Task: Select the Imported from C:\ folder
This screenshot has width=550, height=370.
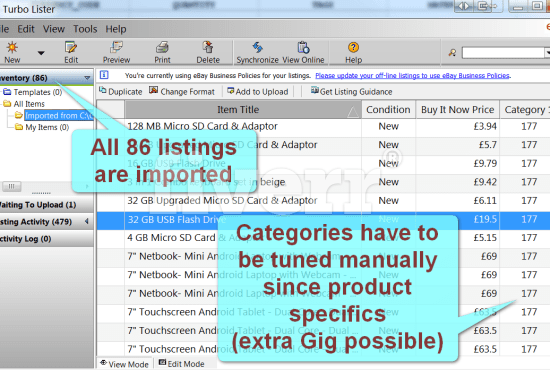Action: point(54,115)
